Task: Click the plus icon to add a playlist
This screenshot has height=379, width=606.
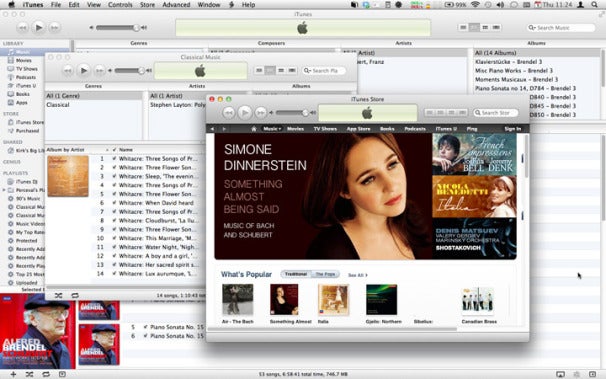Action: pos(13,374)
